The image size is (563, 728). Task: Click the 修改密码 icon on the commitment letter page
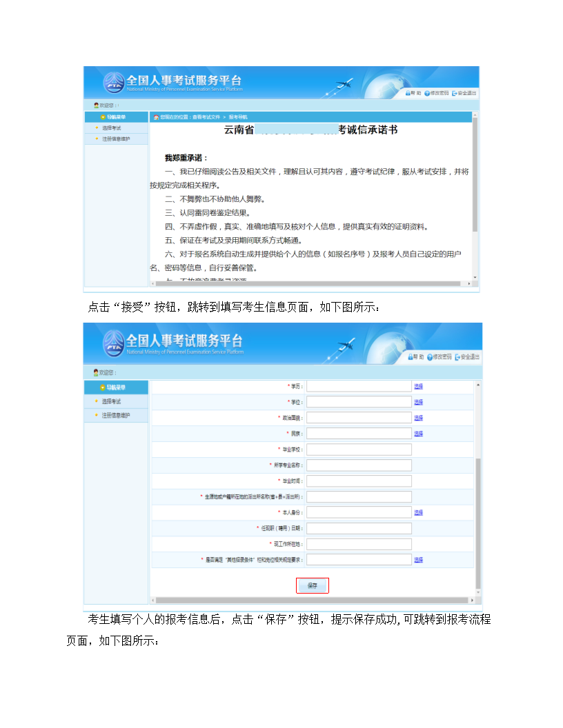[x=427, y=93]
